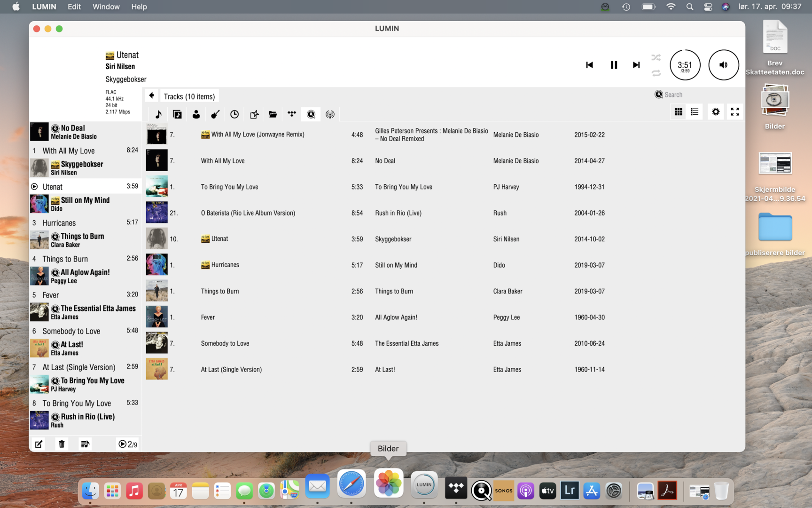Open settings with the gear icon
The image size is (812, 508).
pyautogui.click(x=715, y=112)
